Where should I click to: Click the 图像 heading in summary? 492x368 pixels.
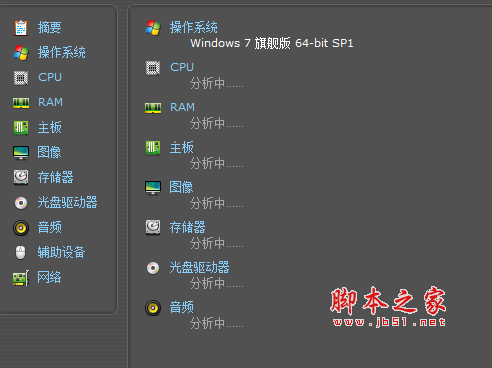(x=181, y=187)
